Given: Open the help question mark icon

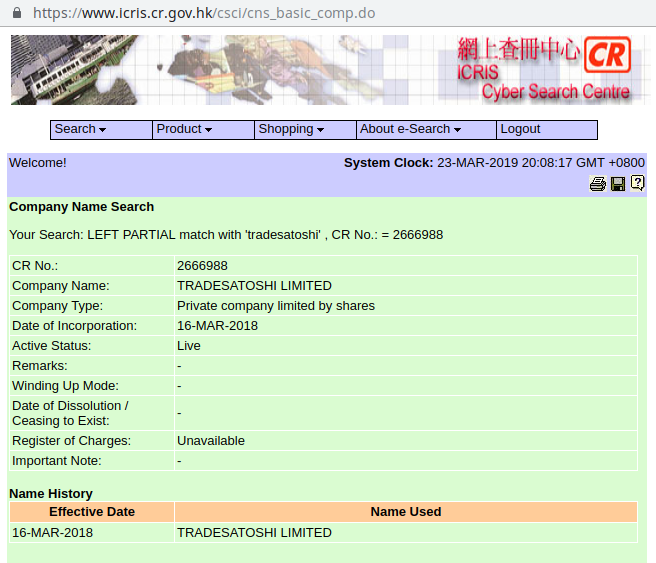Looking at the screenshot, I should point(637,183).
